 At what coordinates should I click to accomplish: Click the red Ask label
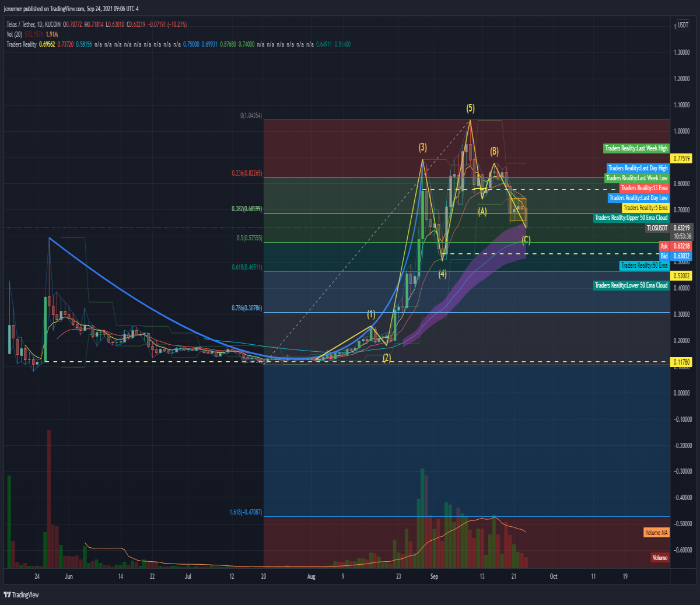(664, 246)
